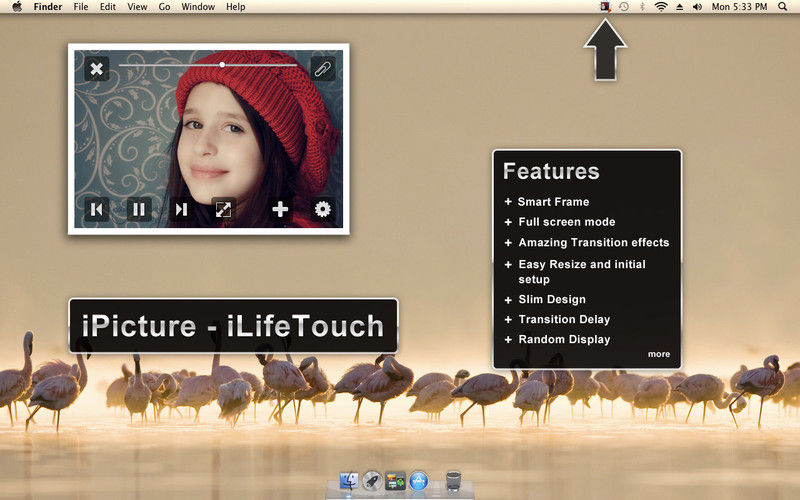
Task: Click the slider handle atop the photo frame
Action: click(222, 65)
